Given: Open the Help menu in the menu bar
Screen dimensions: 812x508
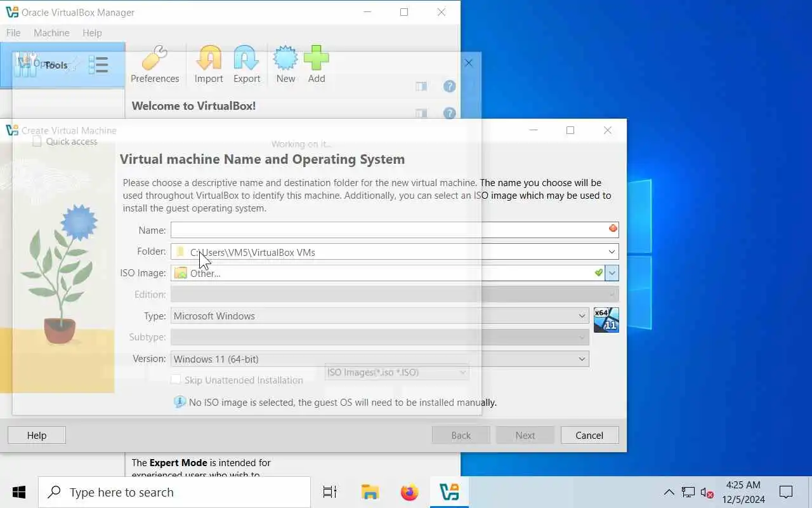Looking at the screenshot, I should point(92,33).
